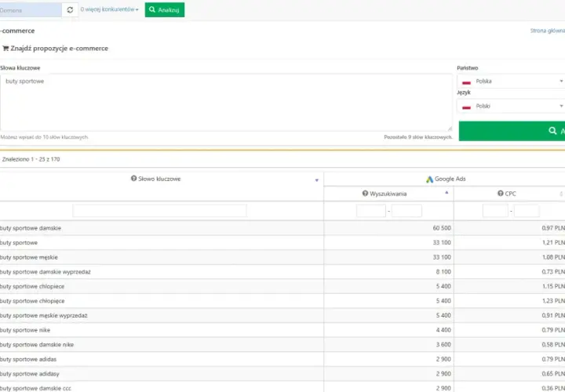The height and width of the screenshot is (392, 565).
Task: Click the Polish flag in the Język selector
Action: (x=466, y=107)
